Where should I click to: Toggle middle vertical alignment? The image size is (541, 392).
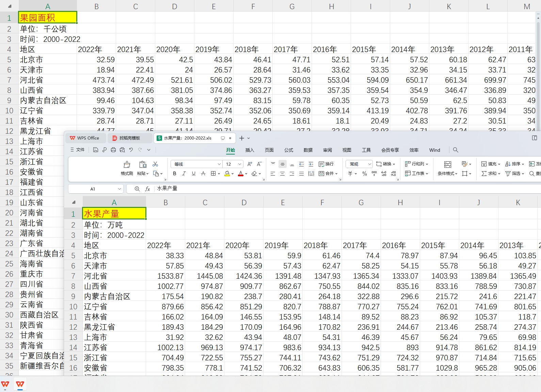pyautogui.click(x=282, y=164)
